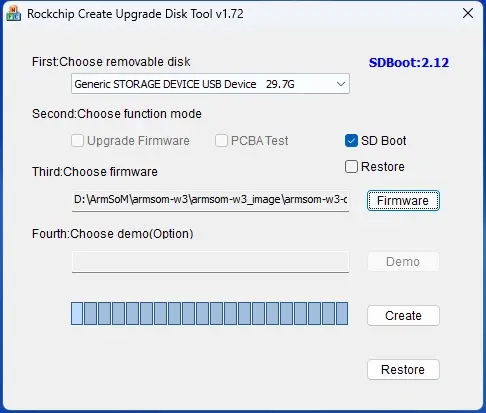Image resolution: width=486 pixels, height=413 pixels.
Task: Start disk creation with Create button
Action: [x=403, y=315]
